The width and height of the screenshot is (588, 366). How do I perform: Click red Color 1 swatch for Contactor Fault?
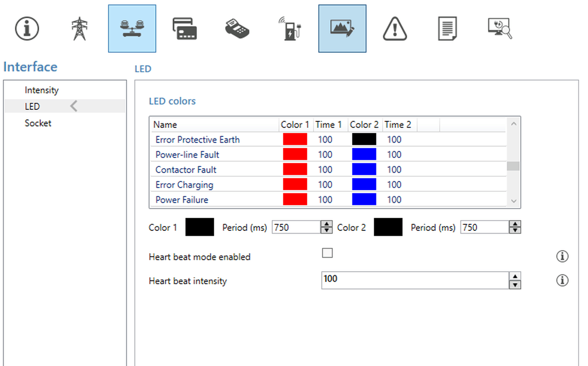[x=295, y=169]
